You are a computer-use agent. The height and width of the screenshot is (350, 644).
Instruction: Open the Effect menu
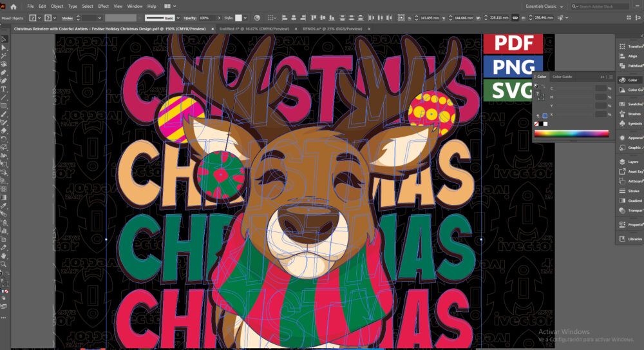(103, 6)
